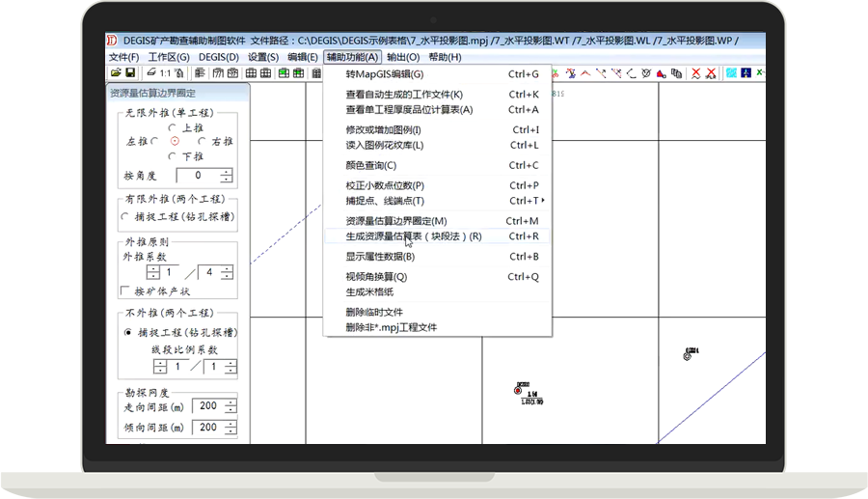The height and width of the screenshot is (499, 868).
Task: Click the red X delete line icon
Action: click(695, 73)
